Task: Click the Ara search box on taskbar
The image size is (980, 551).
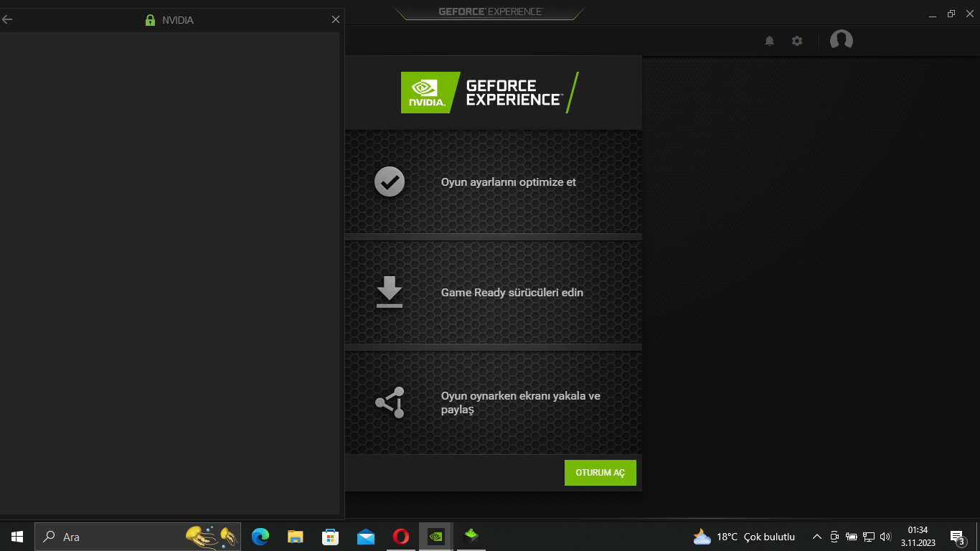Action: (138, 537)
